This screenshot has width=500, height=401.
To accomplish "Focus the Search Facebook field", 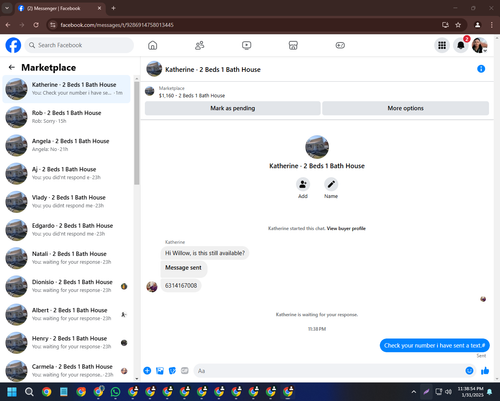I will [x=79, y=45].
